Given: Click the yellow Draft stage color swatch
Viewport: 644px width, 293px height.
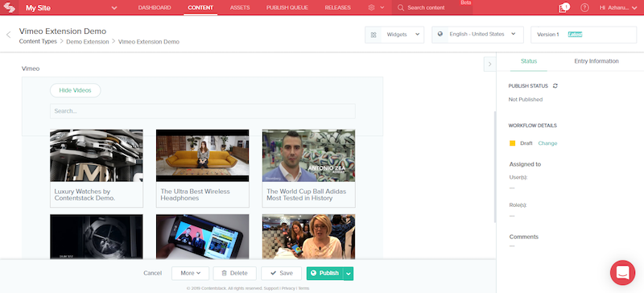Looking at the screenshot, I should pyautogui.click(x=512, y=143).
